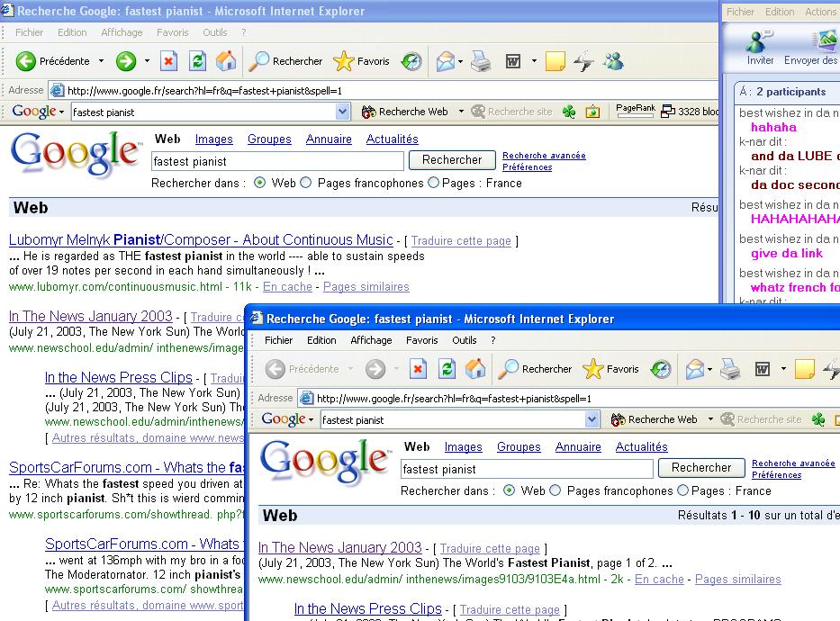Click the Inviter icon in the Messenger window
The height and width of the screenshot is (621, 840).
click(x=760, y=48)
